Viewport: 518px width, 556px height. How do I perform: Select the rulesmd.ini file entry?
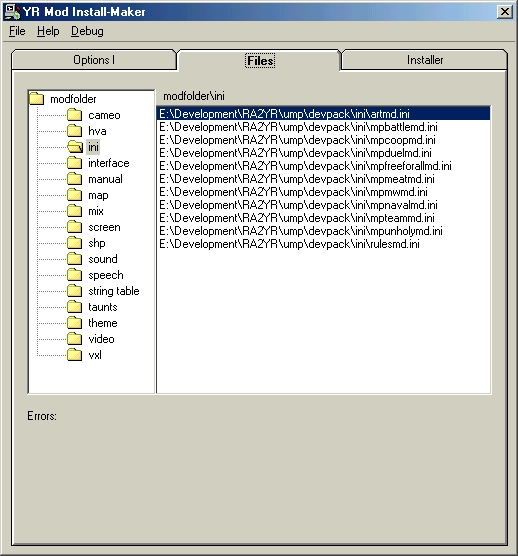click(323, 244)
